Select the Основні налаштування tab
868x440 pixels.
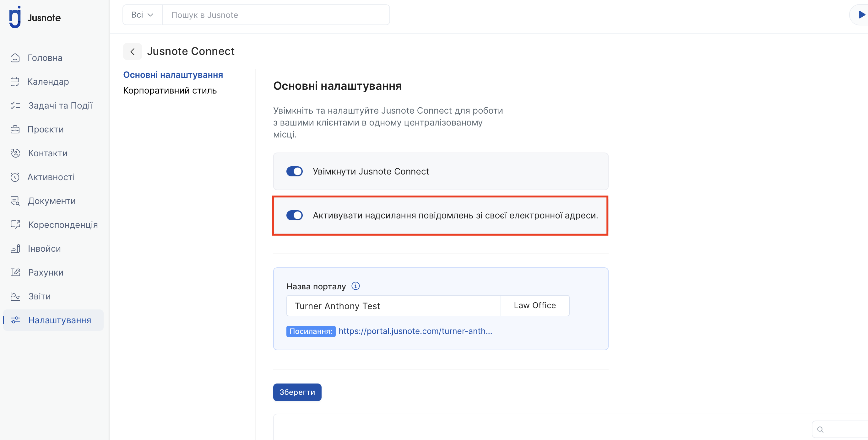(173, 75)
